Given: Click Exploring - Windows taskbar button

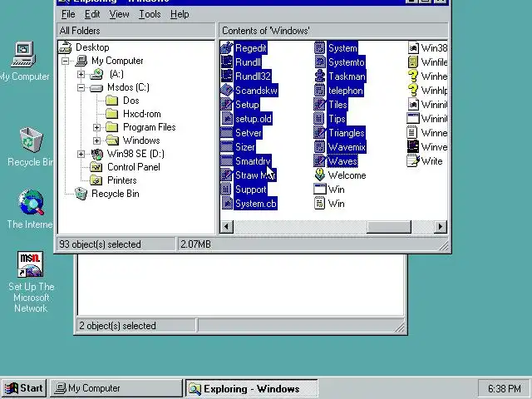Looking at the screenshot, I should [x=251, y=388].
